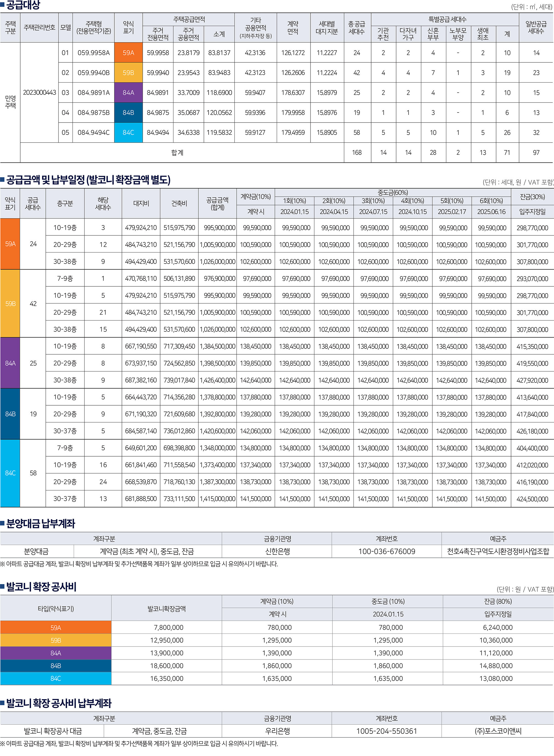The width and height of the screenshot is (554, 756).
Task: Click the 59A row in balcony extension table
Action: (x=56, y=627)
